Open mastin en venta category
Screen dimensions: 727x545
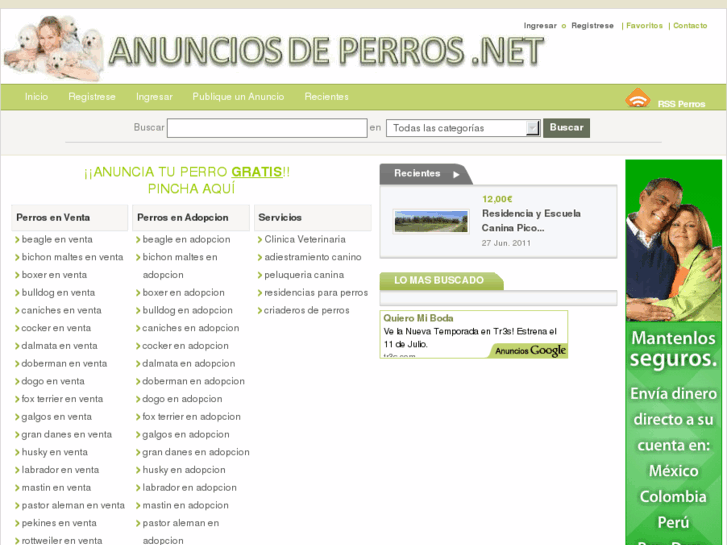56,487
